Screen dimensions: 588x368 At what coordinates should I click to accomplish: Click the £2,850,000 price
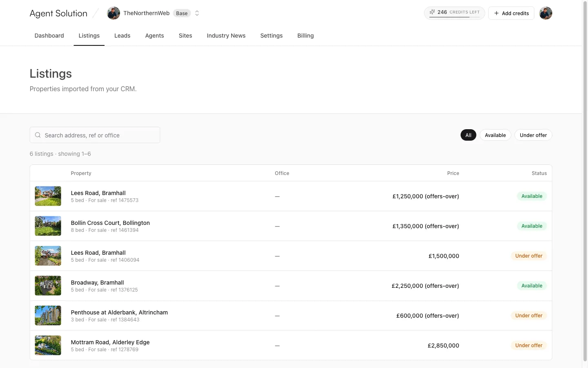pos(443,346)
